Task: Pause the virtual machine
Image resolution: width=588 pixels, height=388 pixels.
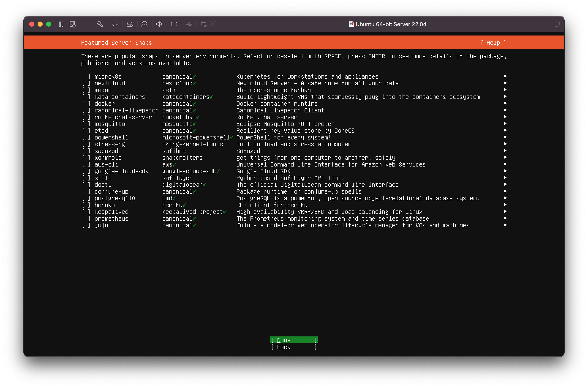Action: click(61, 24)
